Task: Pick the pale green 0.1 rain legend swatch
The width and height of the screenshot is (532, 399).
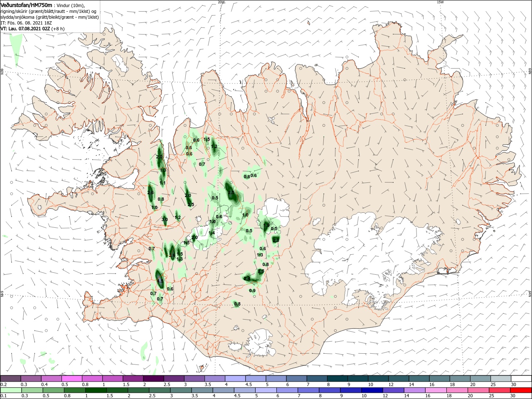Action: 10,391
